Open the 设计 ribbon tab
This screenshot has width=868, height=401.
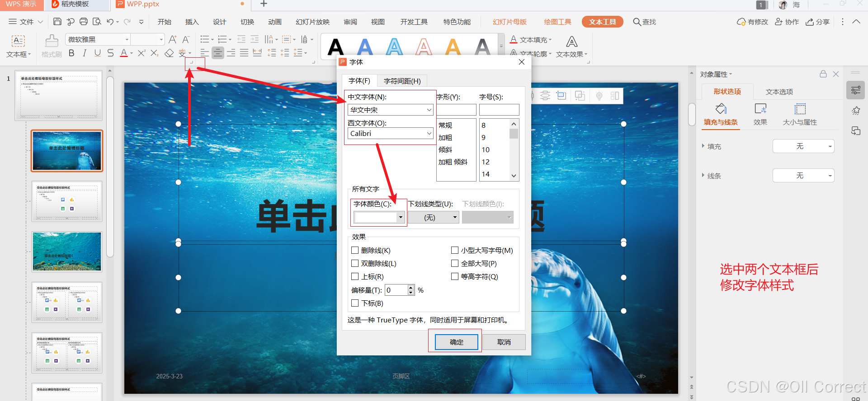coord(219,22)
